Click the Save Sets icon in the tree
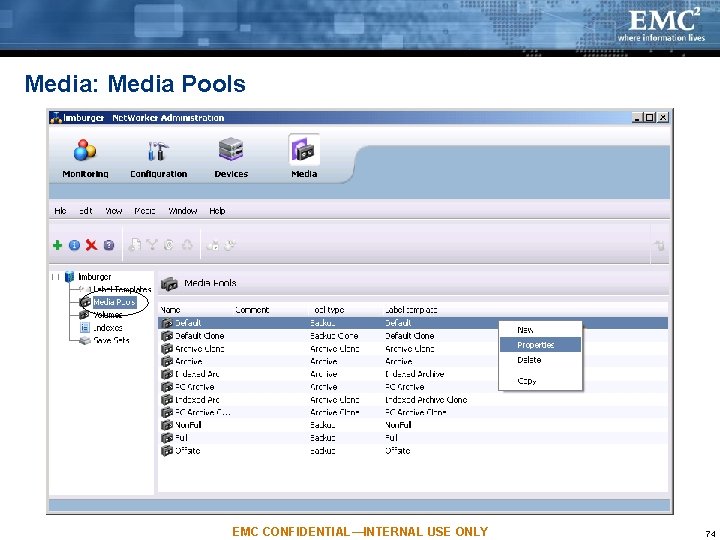The image size is (720, 540). (84, 340)
